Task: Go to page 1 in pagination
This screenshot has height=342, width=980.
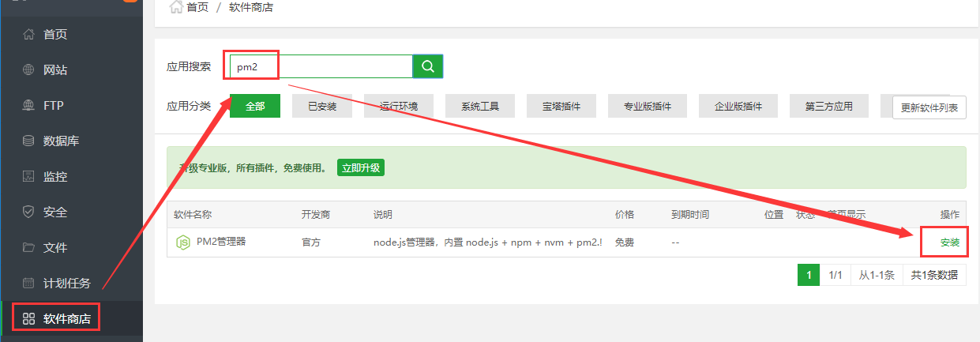Action: (x=808, y=275)
